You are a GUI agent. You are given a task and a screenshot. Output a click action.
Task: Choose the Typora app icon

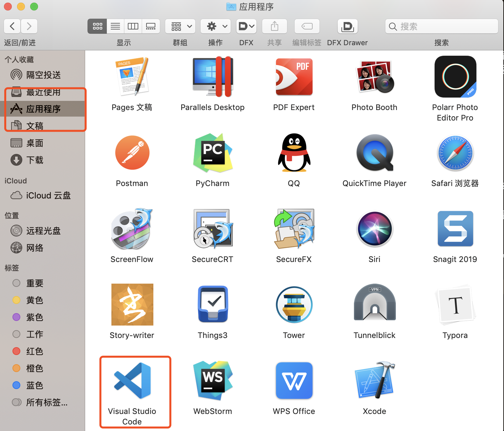coord(455,305)
